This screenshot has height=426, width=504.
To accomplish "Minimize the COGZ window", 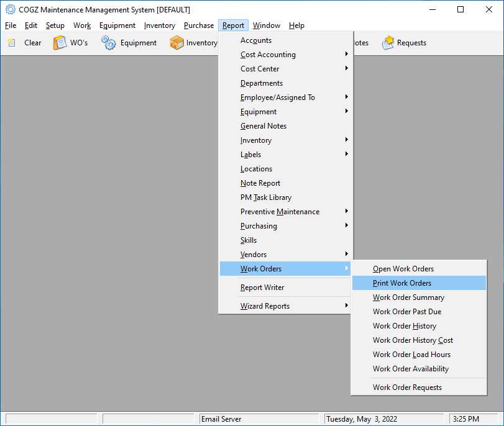I will [x=433, y=10].
